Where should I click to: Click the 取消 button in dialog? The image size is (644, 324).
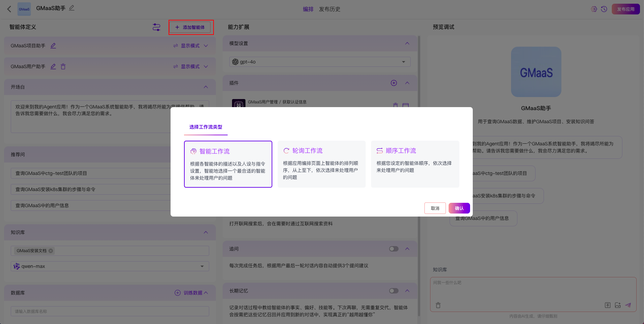pyautogui.click(x=435, y=208)
